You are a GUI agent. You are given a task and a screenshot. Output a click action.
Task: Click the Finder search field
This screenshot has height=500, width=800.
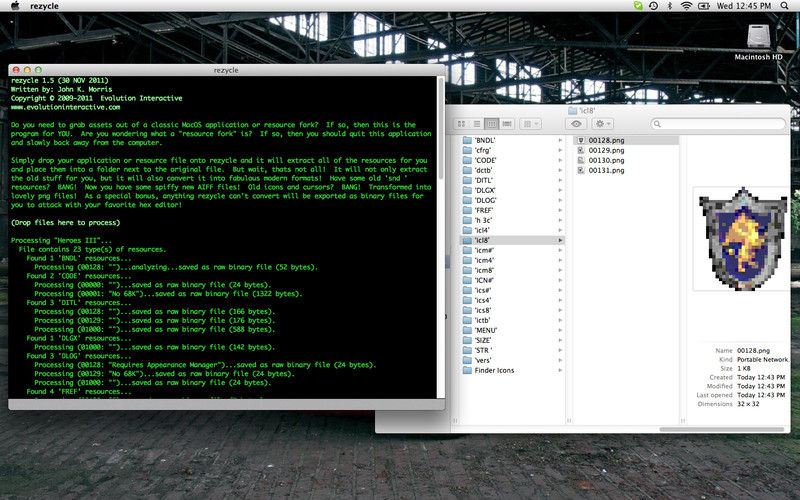coord(718,124)
